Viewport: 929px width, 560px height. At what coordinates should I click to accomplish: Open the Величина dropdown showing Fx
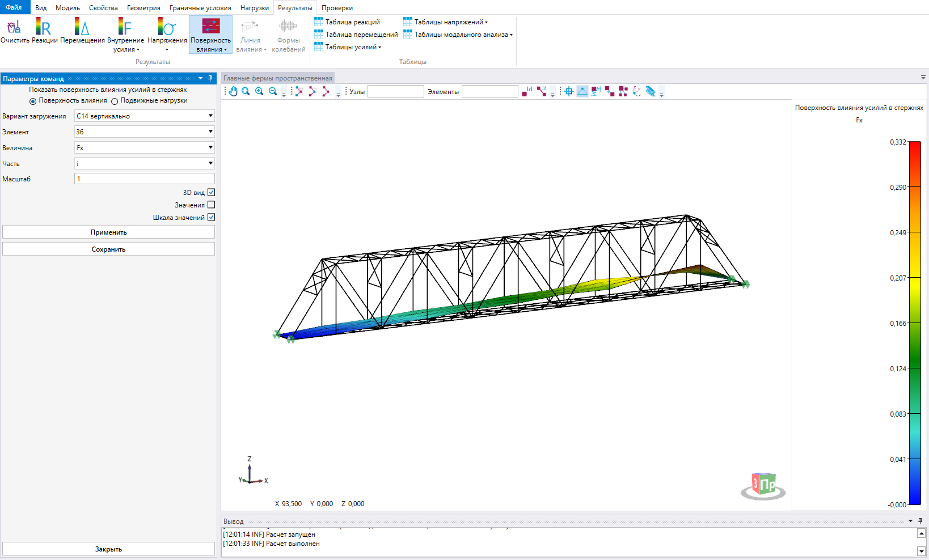point(145,147)
